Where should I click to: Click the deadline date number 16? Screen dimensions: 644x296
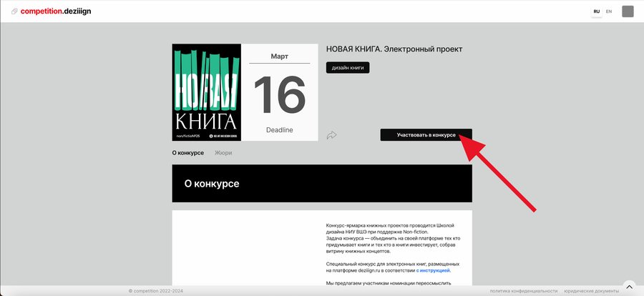point(279,95)
